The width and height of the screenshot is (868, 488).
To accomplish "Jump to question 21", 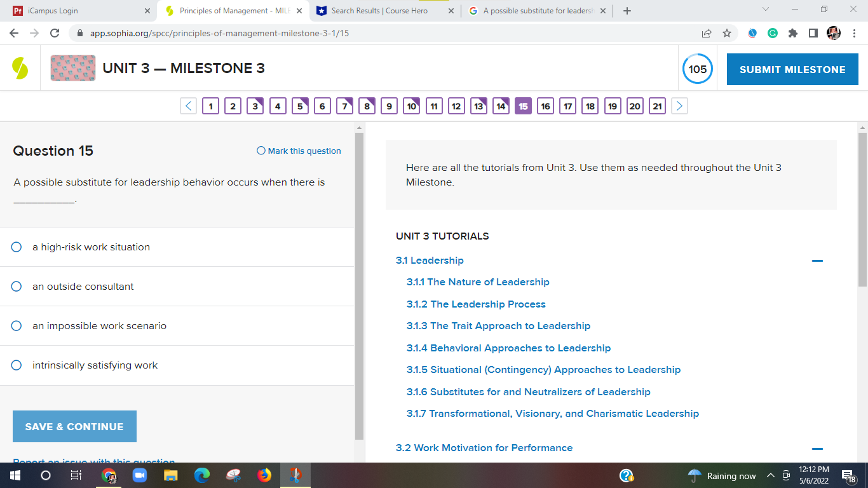I will coord(658,106).
